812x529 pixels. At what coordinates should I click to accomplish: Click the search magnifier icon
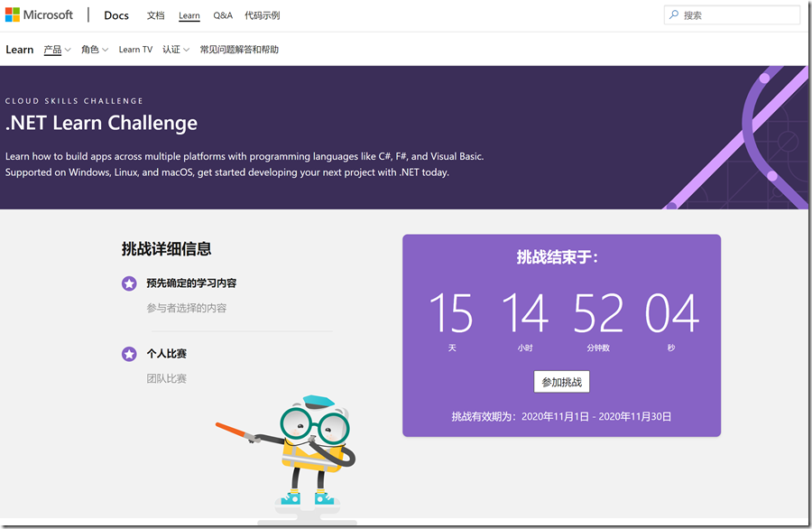pyautogui.click(x=674, y=15)
